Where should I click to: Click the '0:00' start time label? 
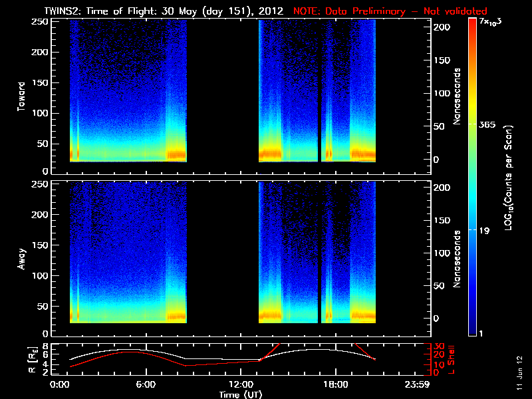(60, 385)
